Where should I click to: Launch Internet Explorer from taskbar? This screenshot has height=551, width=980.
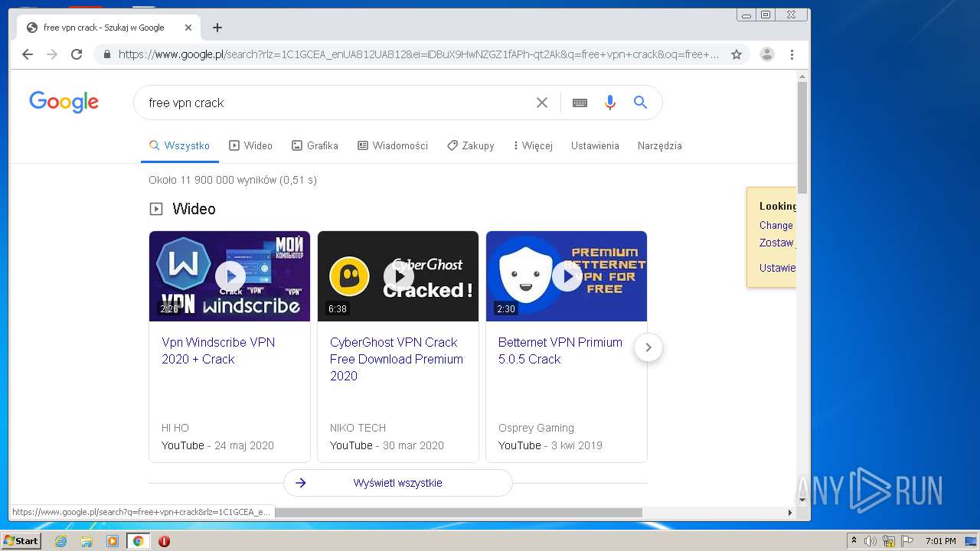point(61,541)
